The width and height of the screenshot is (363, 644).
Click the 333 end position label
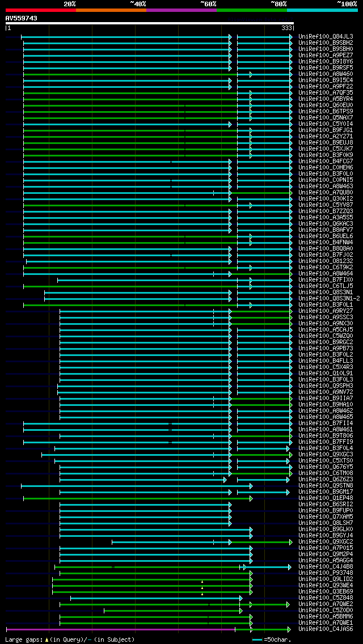[x=286, y=28]
